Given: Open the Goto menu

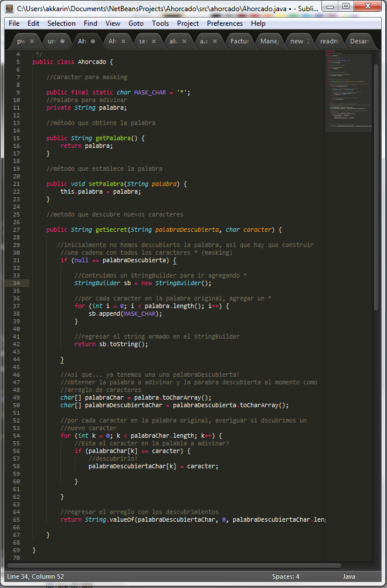Looking at the screenshot, I should 136,23.
